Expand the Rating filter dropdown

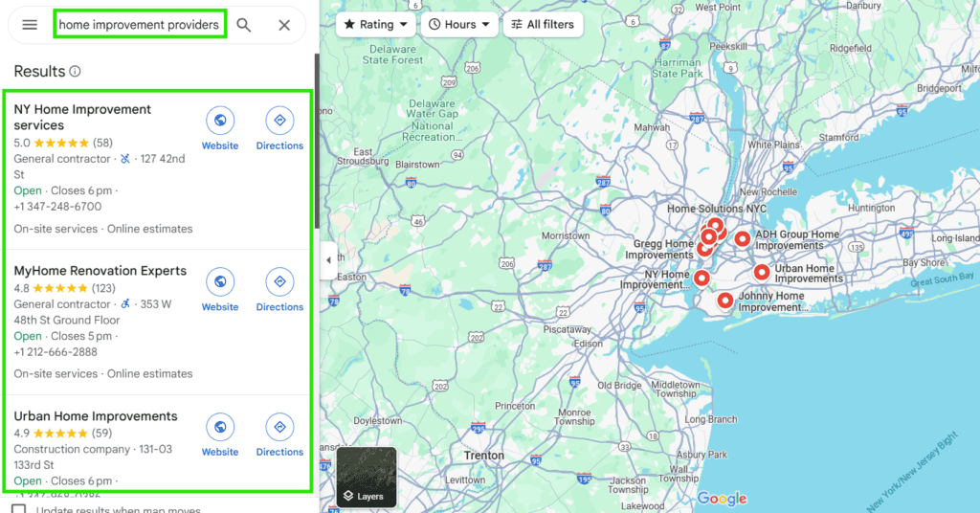click(x=376, y=24)
